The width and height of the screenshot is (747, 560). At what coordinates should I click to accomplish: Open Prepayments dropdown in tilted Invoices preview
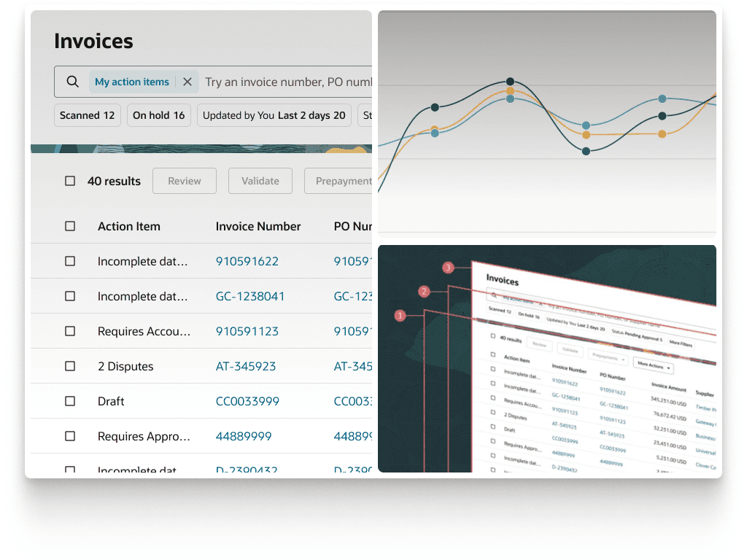(608, 357)
